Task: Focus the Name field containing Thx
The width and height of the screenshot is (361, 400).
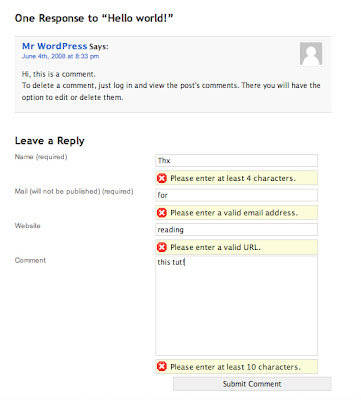Action: [x=237, y=161]
